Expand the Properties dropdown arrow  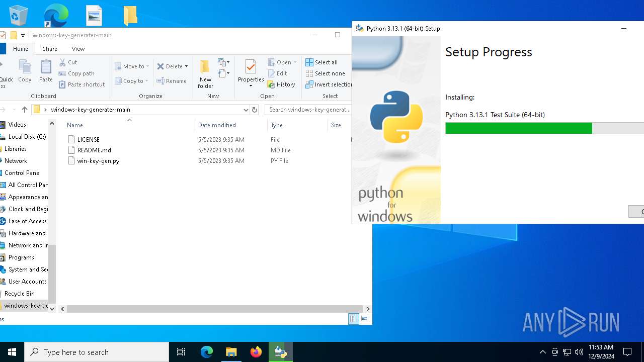click(x=251, y=85)
